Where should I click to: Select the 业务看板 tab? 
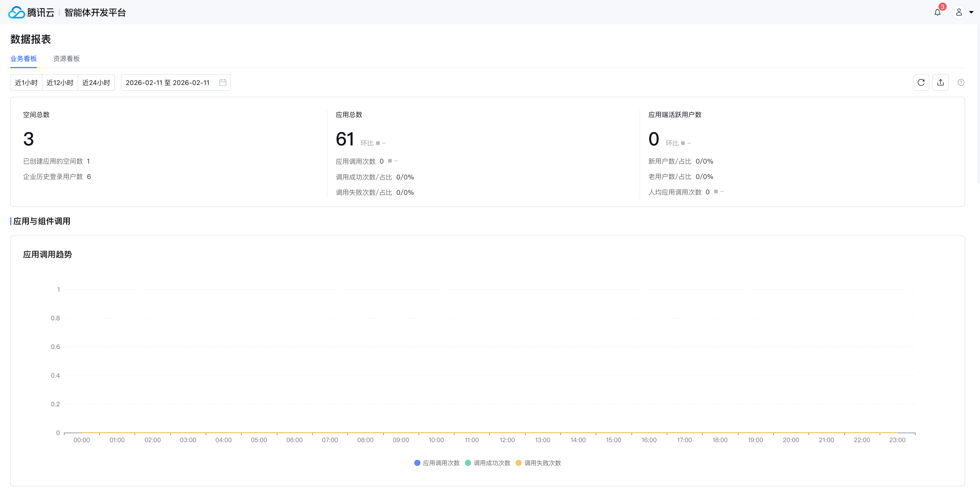point(24,59)
